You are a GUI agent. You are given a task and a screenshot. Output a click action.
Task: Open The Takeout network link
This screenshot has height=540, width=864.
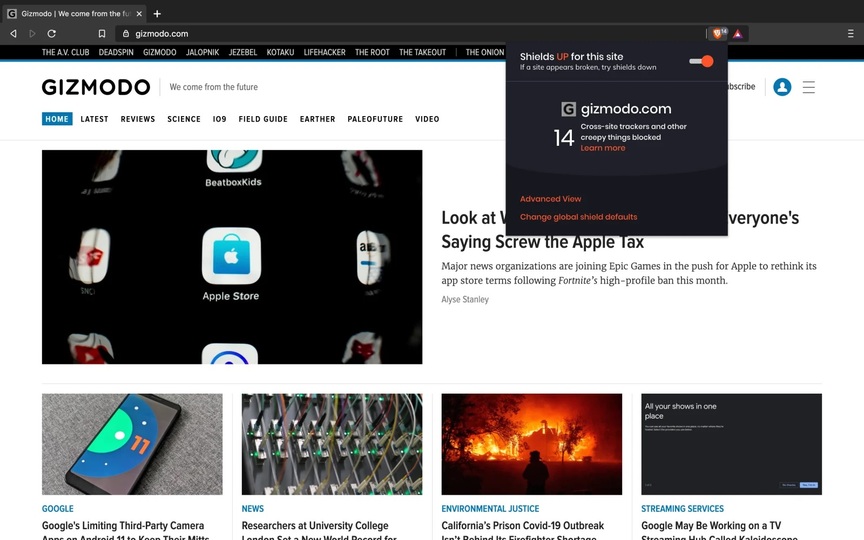coord(423,52)
